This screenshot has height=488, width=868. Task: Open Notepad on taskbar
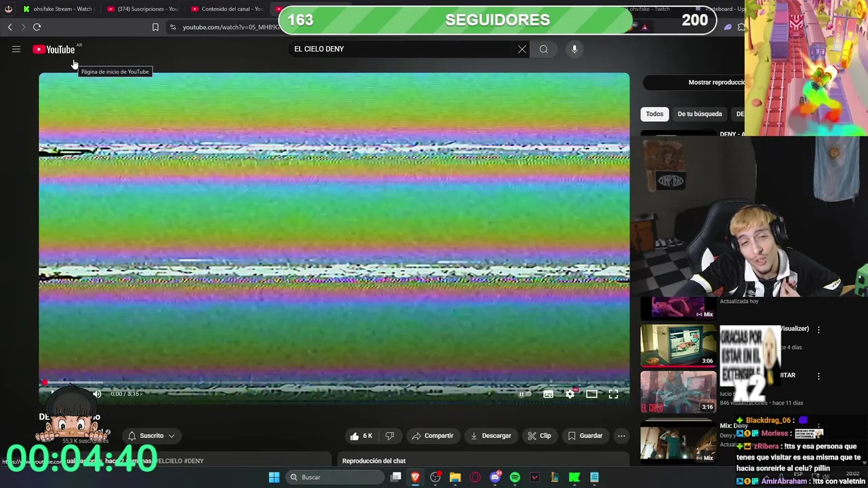coord(594,477)
